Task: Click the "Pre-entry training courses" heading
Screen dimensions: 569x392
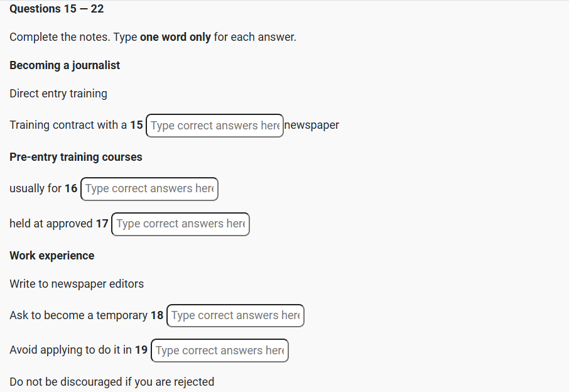Action: [x=76, y=157]
